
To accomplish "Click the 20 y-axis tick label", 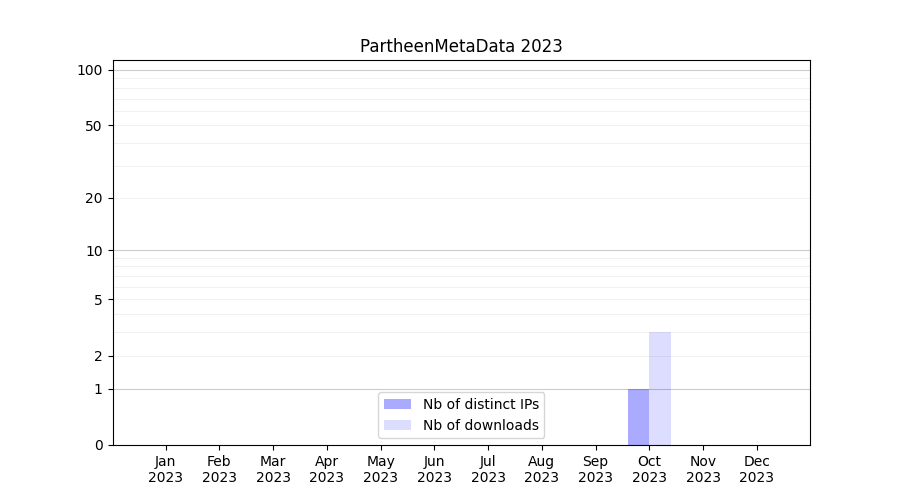I will pos(93,198).
